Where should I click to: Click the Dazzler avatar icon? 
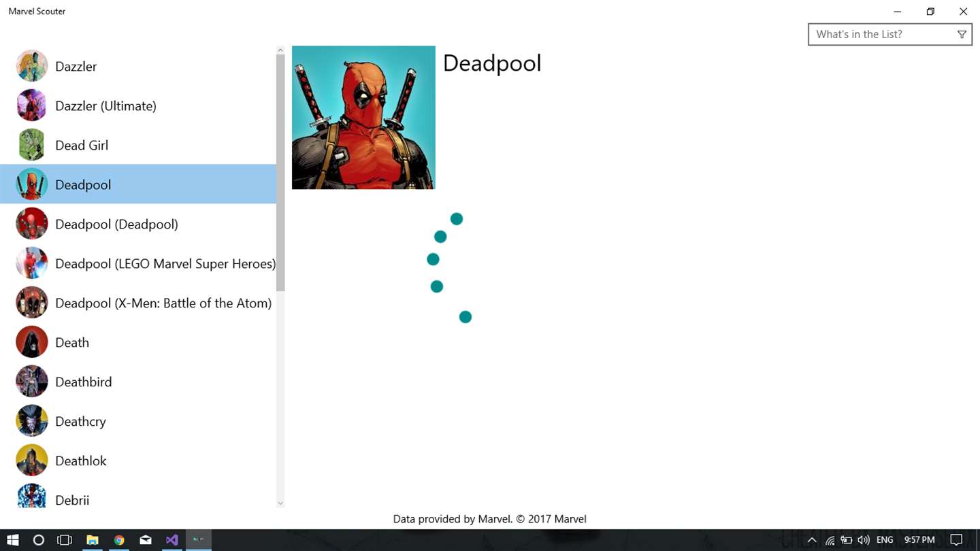coord(32,66)
